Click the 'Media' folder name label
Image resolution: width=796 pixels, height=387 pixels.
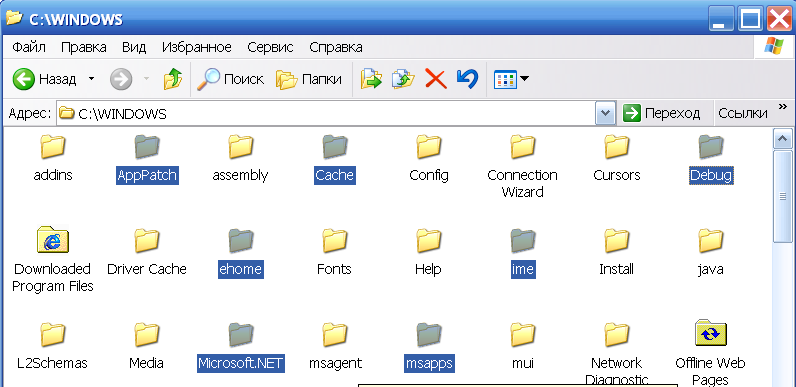(146, 364)
